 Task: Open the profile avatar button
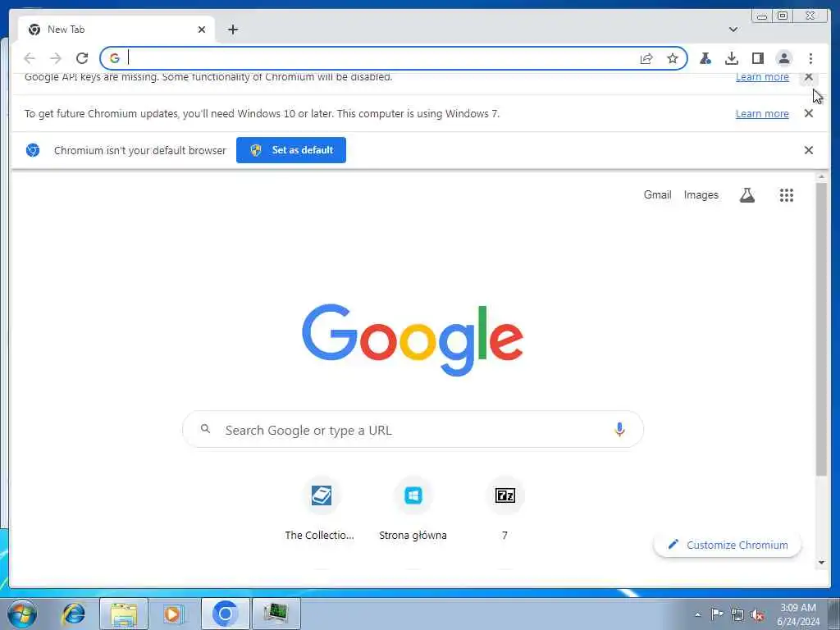783,58
